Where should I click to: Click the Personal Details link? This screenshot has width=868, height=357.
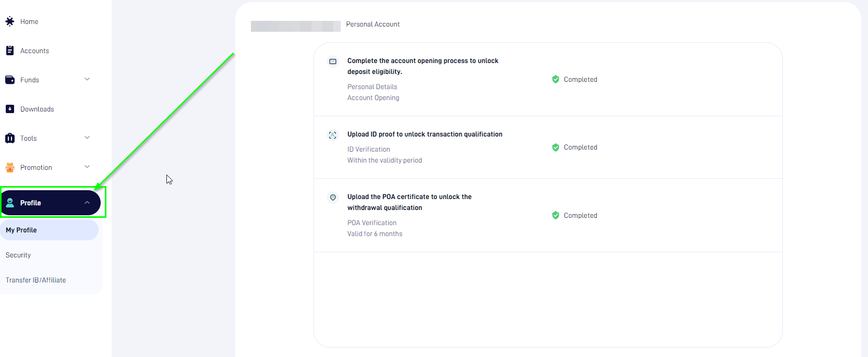(x=372, y=87)
